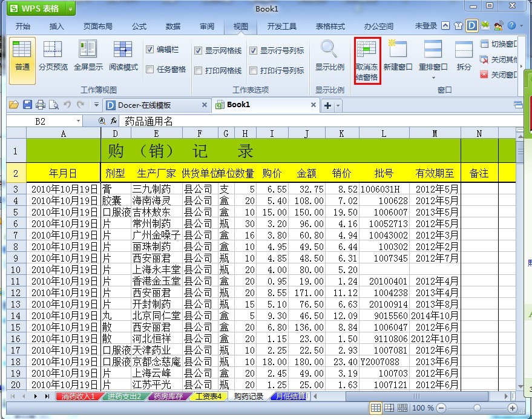Viewport: 532px width, 419px height.
Task: Click the save disk icon in quick toolbar
Action: click(x=27, y=105)
